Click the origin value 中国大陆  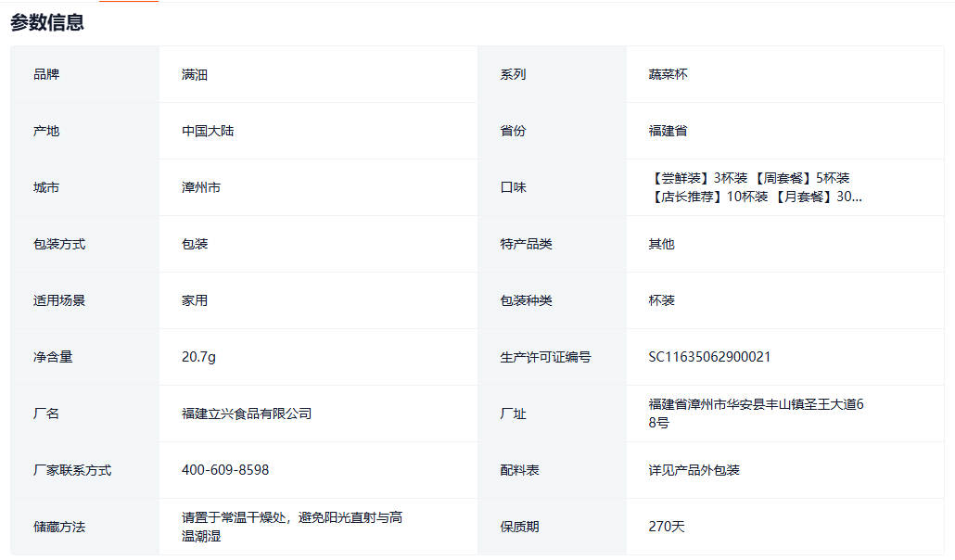pos(208,131)
